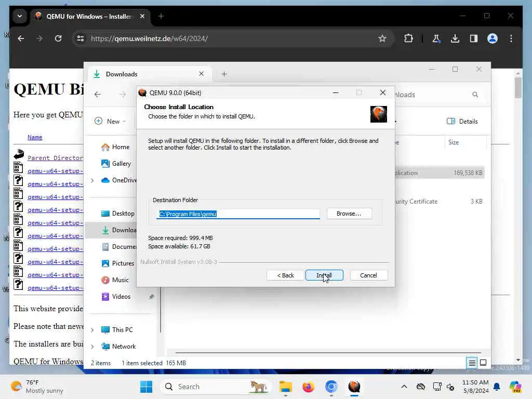This screenshot has width=532, height=399.
Task: Open the notification bell in taskbar
Action: coord(497,387)
